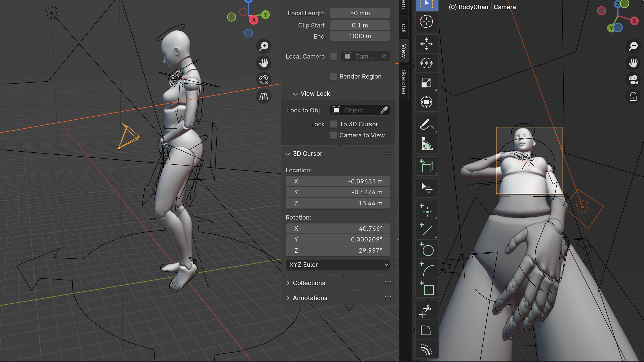Collapse the View Lock section
This screenshot has width=644, height=362.
tap(295, 94)
